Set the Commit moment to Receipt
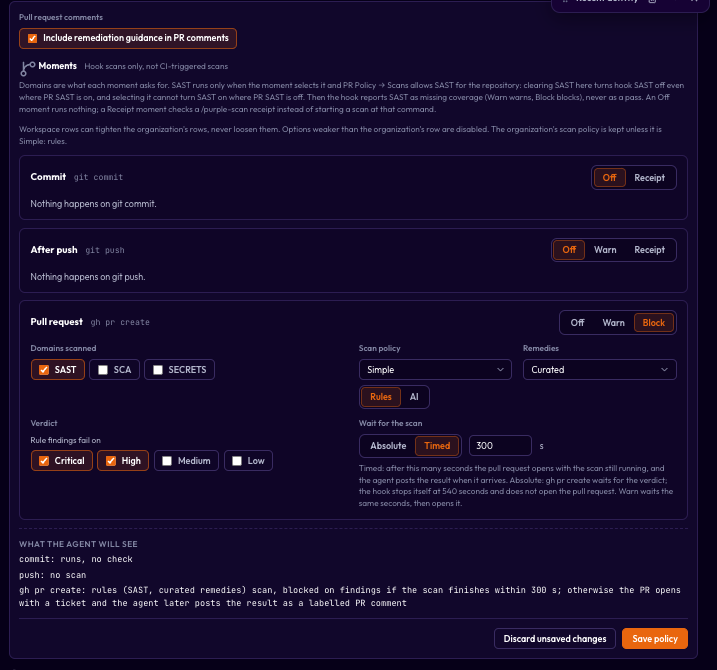This screenshot has width=717, height=670. 649,177
